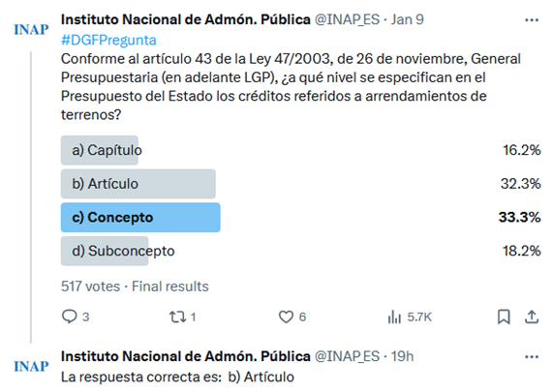
Task: Click the 19h timestamp on the reply
Action: click(x=402, y=356)
